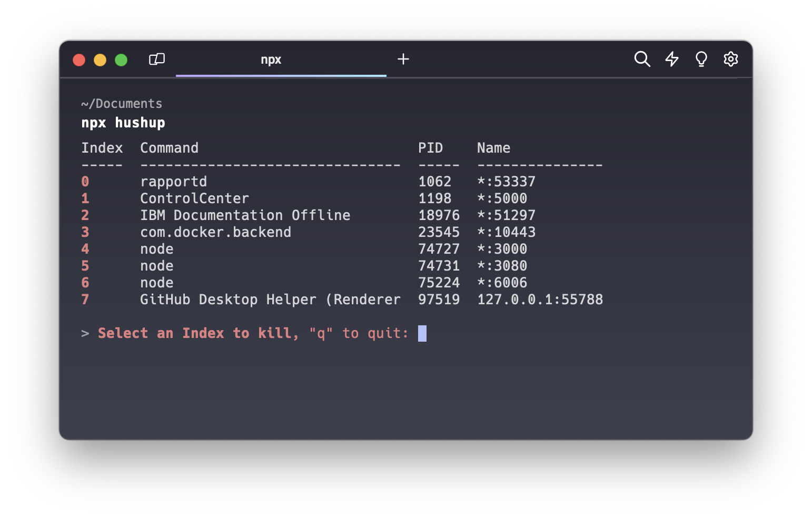Switch to the npx tab
This screenshot has width=812, height=518.
271,60
